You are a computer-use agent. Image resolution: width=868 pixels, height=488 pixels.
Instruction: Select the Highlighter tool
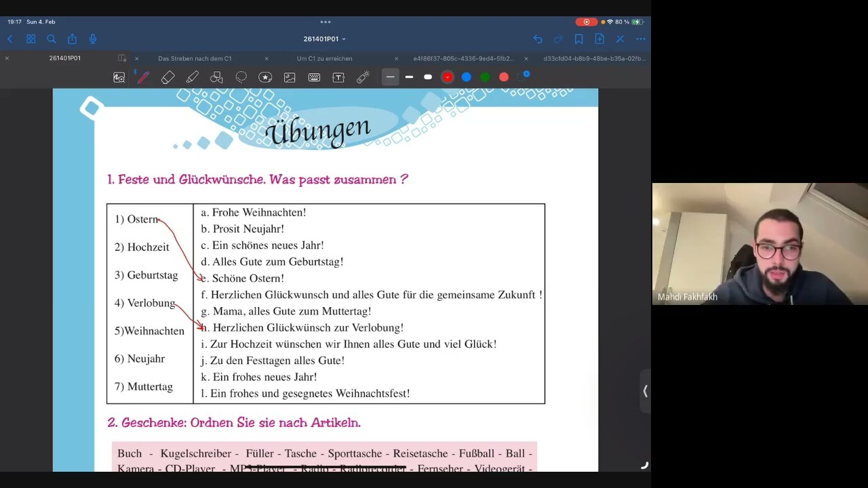pyautogui.click(x=192, y=77)
